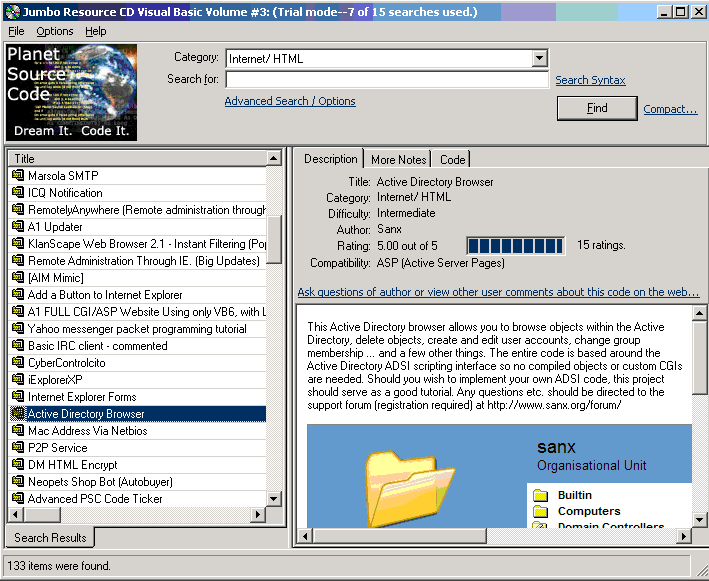Select the P2P Service row text
The image size is (709, 581).
click(x=57, y=448)
